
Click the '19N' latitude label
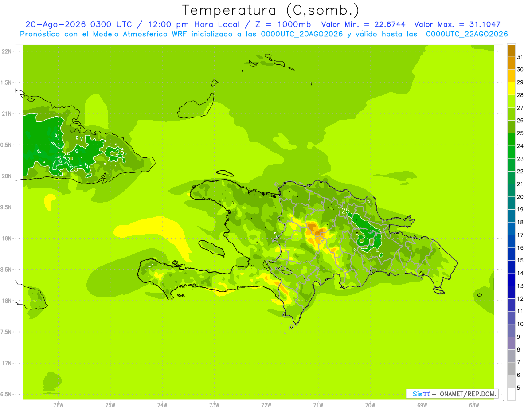pyautogui.click(x=7, y=239)
